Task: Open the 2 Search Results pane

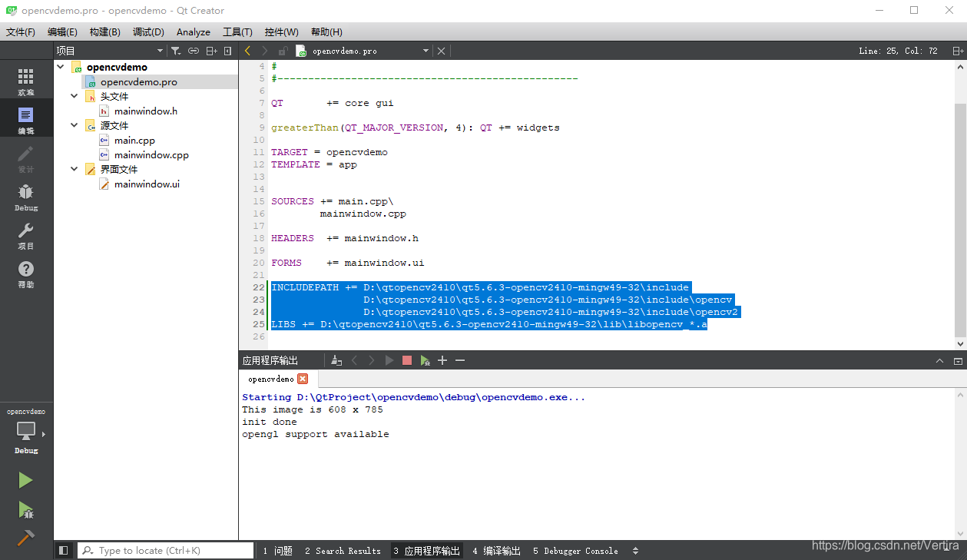Action: 343,550
